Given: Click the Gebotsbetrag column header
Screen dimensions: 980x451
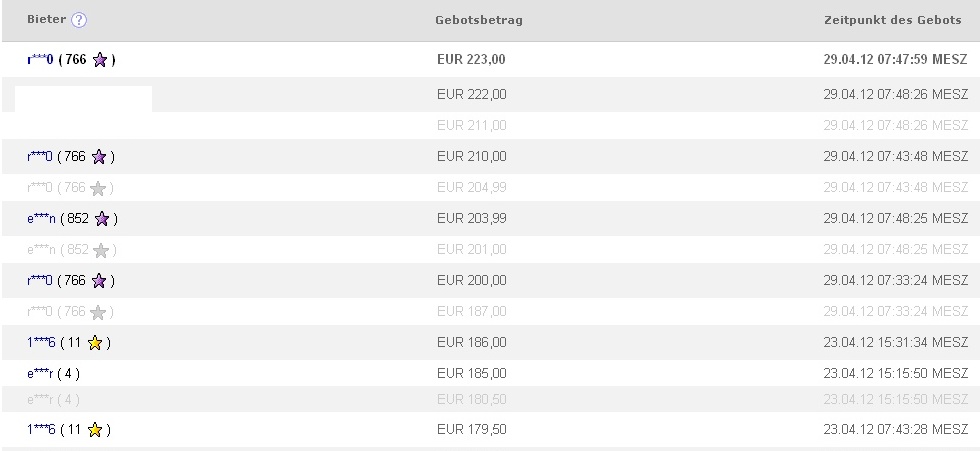Looking at the screenshot, I should pyautogui.click(x=479, y=20).
